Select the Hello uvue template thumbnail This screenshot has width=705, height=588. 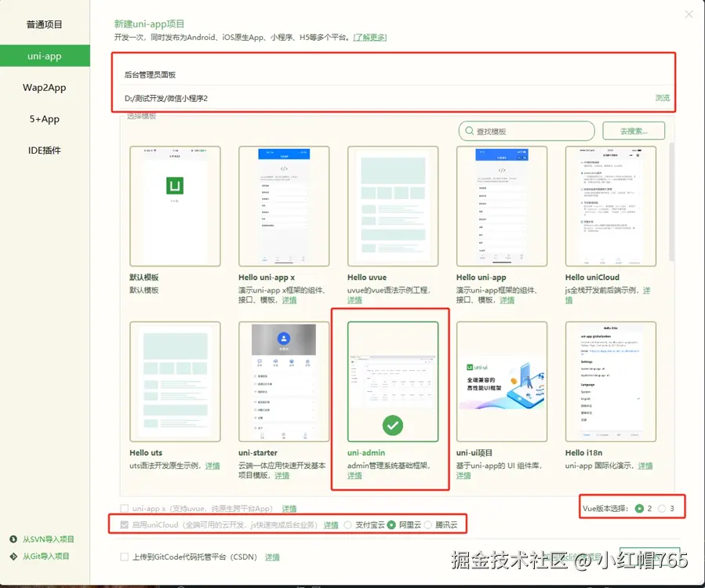point(393,206)
